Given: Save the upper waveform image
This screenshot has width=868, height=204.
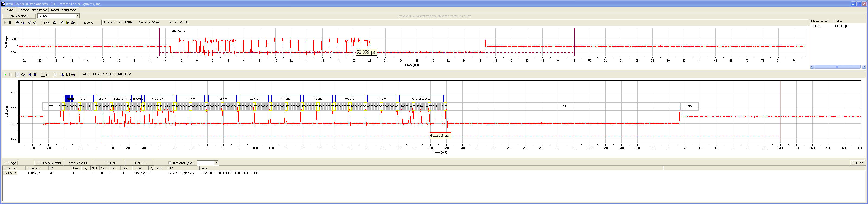Looking at the screenshot, I should (x=67, y=22).
